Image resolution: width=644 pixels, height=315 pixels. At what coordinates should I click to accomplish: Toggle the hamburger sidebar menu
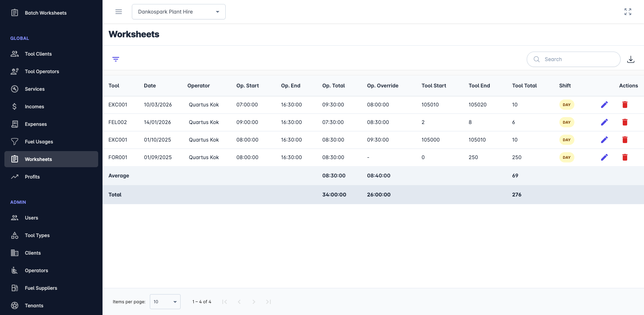click(x=119, y=12)
